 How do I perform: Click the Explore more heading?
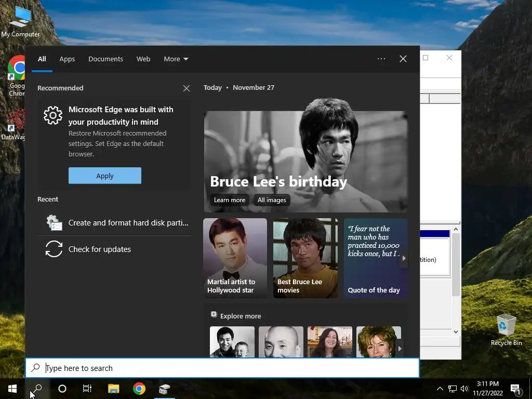coord(241,316)
